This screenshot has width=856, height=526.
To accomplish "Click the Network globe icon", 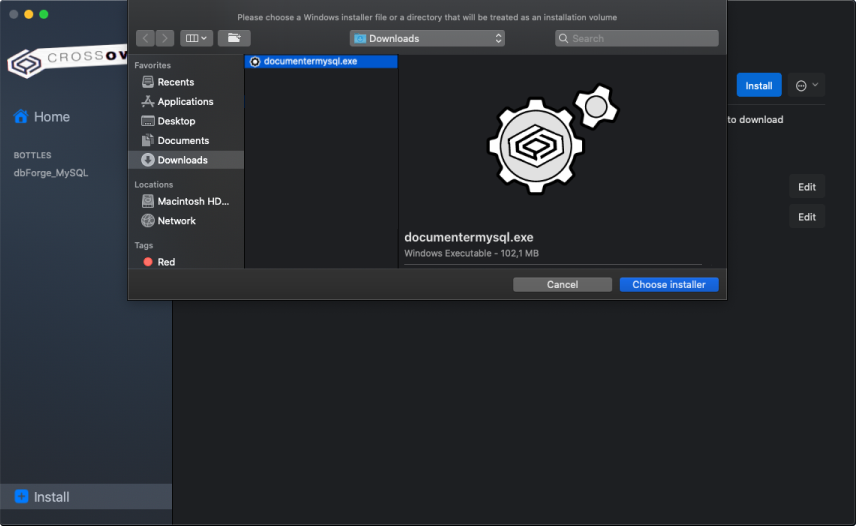I will click(147, 220).
